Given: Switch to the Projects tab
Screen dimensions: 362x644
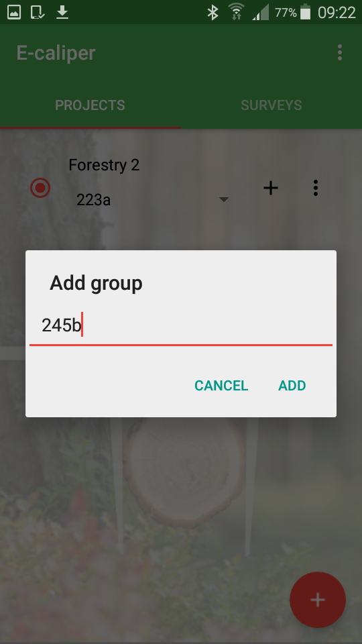Looking at the screenshot, I should coord(90,105).
